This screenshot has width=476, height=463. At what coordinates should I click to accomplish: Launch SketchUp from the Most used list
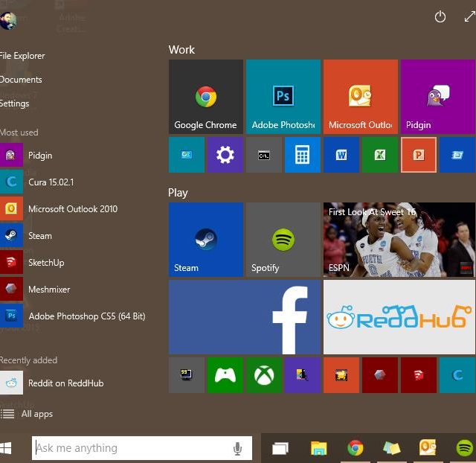[73, 262]
